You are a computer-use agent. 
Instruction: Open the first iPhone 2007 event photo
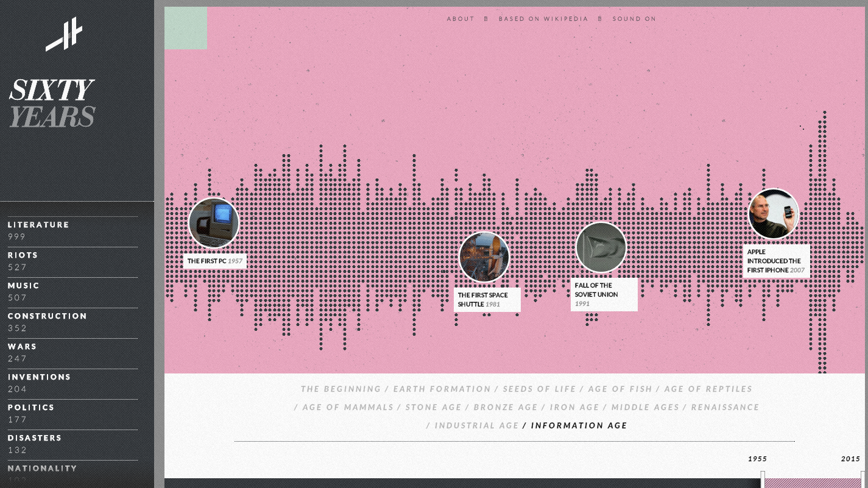pos(774,214)
